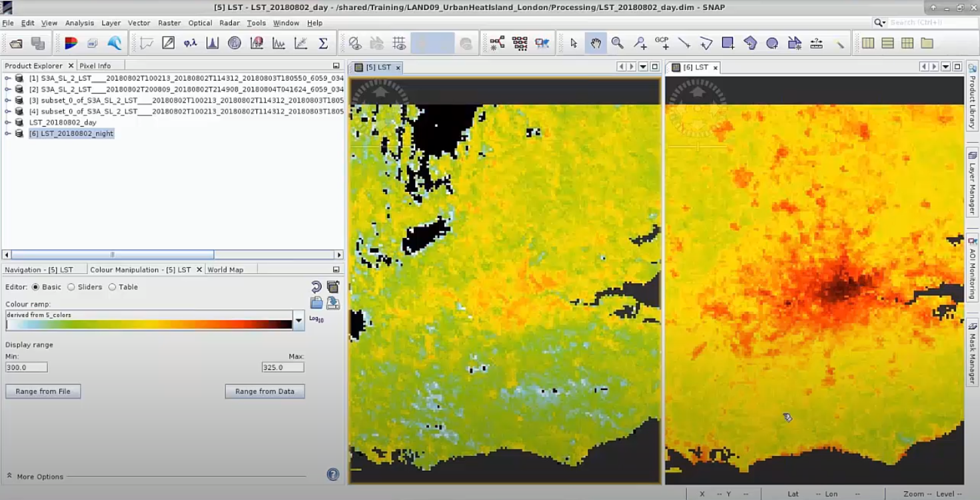Expand product [3] subset_0_of_S3A tree node

tap(7, 100)
